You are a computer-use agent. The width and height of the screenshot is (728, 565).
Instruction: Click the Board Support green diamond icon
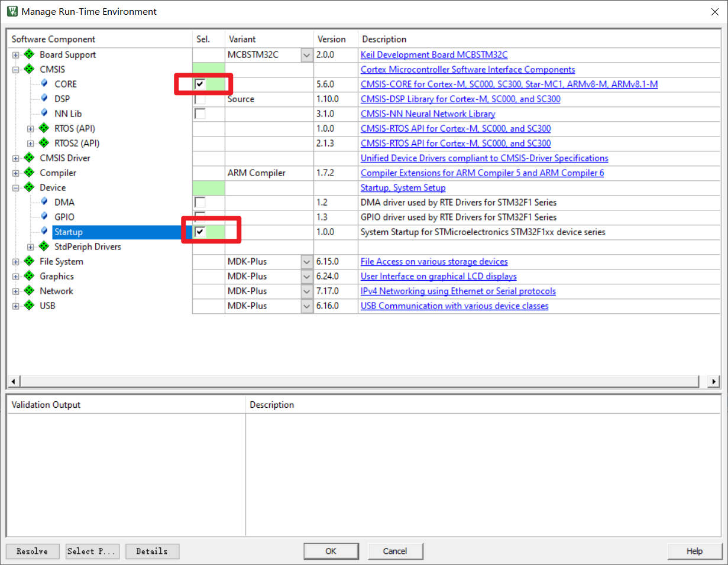point(29,54)
